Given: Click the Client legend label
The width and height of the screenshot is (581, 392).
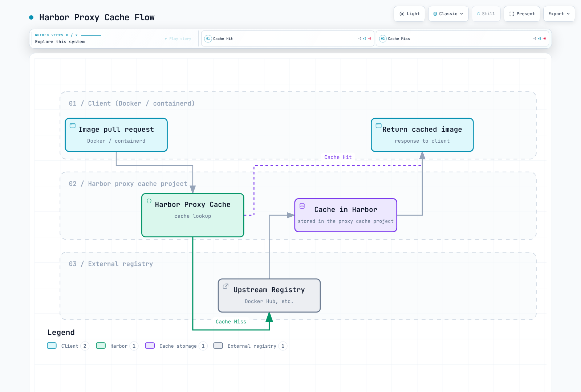Looking at the screenshot, I should point(70,346).
